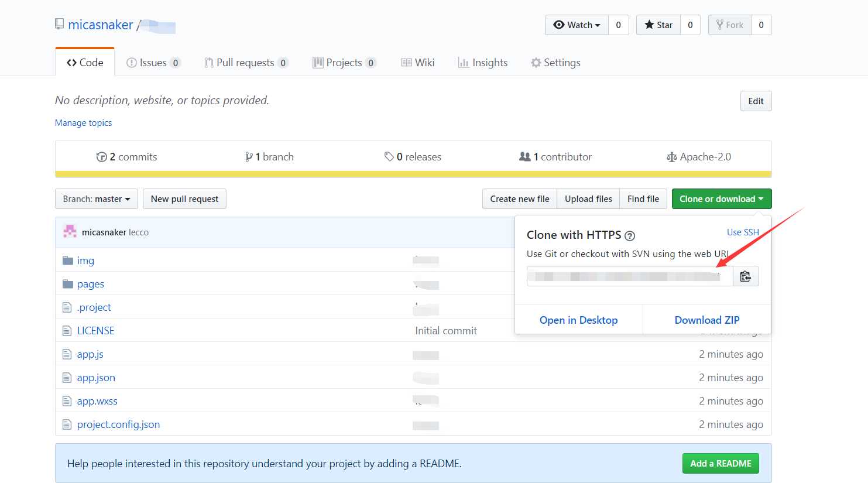Screen dimensions: 868x483
Task: Click the Find file button
Action: [643, 199]
